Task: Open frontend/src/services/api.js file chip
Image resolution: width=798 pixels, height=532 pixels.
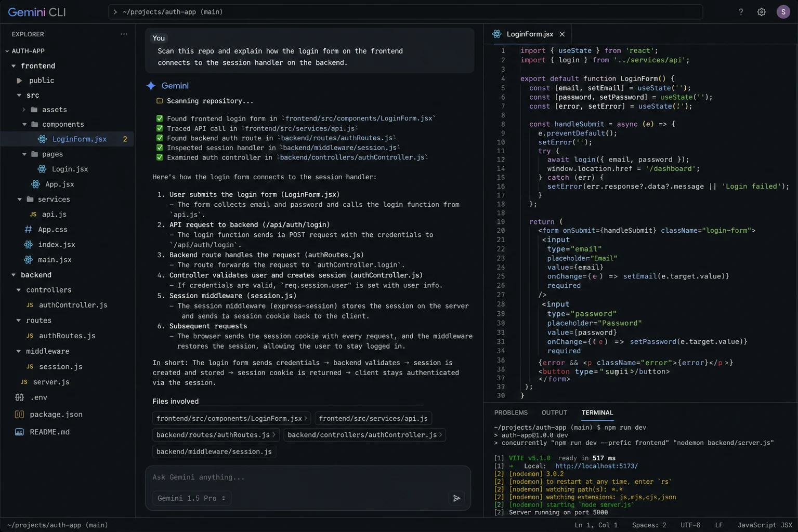Action: (373, 418)
